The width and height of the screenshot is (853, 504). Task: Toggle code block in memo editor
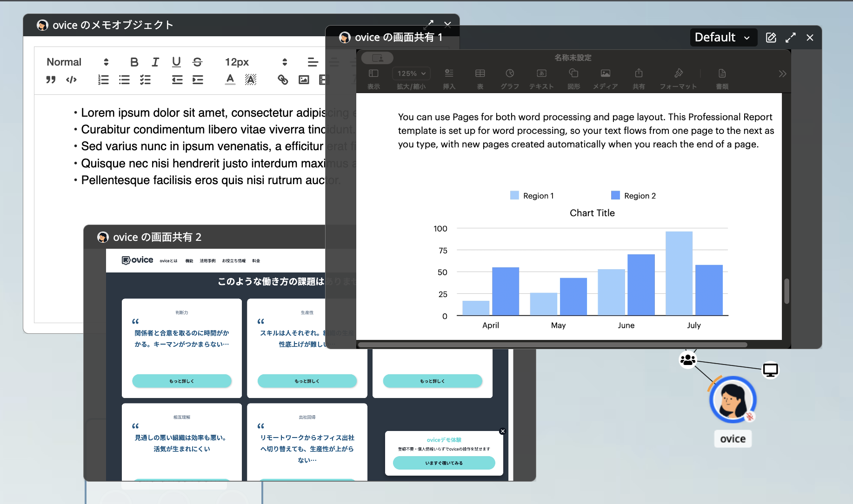pyautogui.click(x=71, y=80)
